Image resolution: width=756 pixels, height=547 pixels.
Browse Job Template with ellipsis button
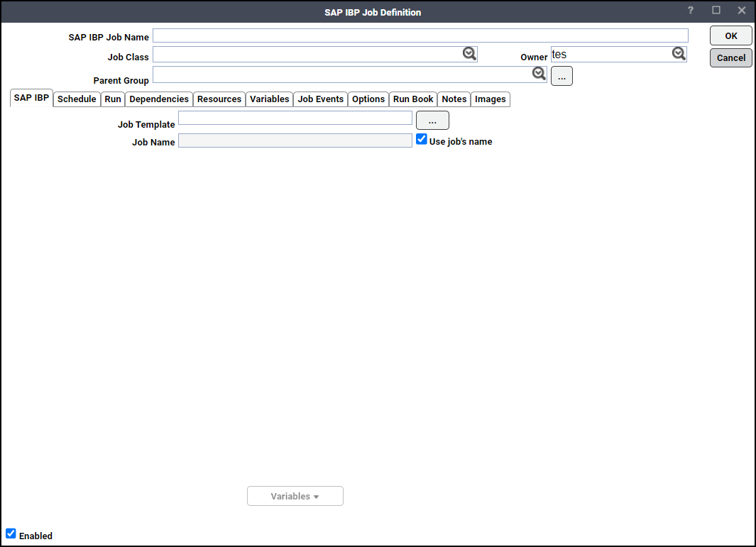click(432, 121)
